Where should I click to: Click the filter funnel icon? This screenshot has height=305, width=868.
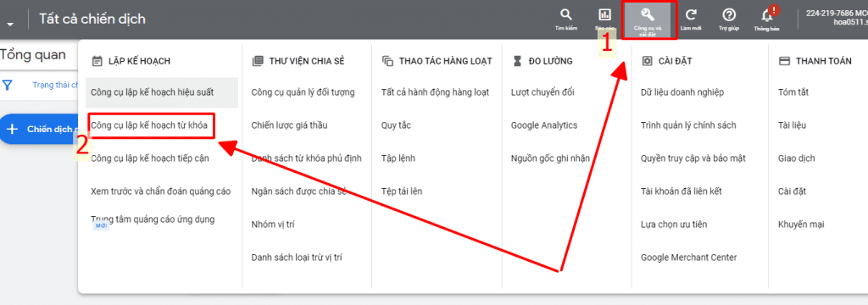tap(7, 86)
